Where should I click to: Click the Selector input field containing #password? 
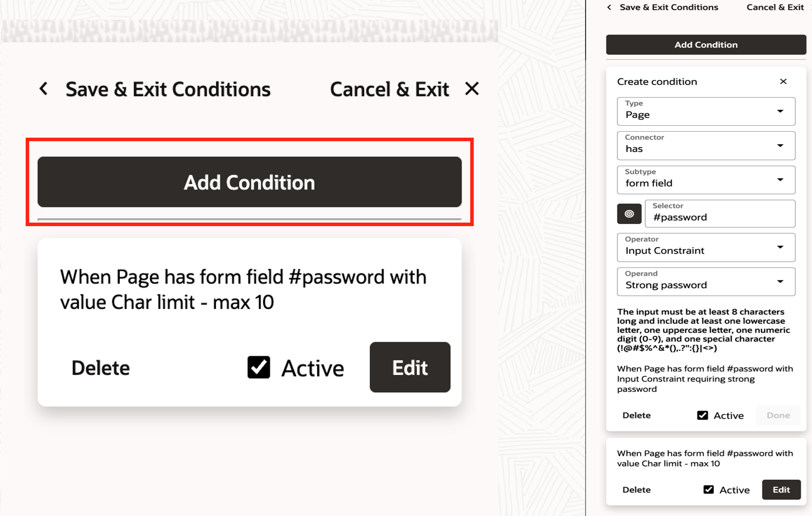pyautogui.click(x=720, y=214)
